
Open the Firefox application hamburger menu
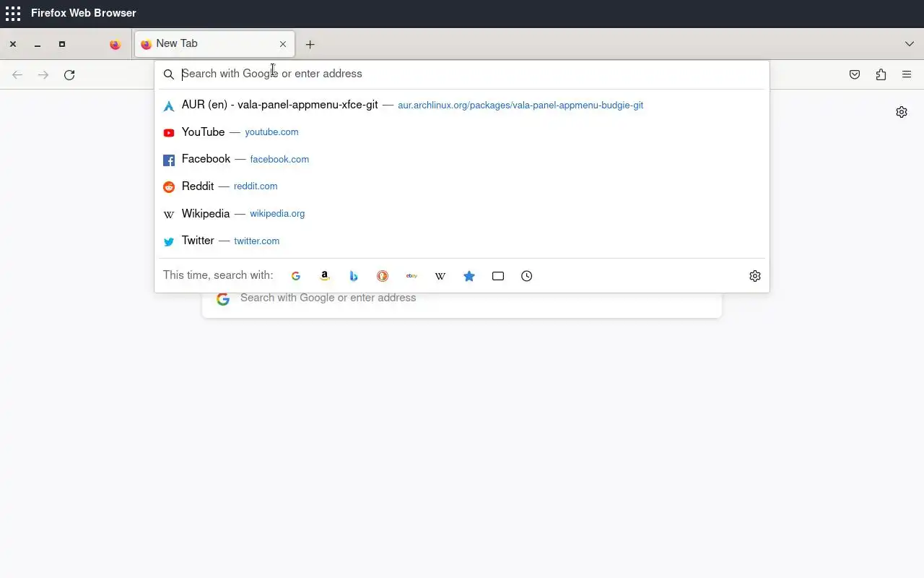[907, 74]
